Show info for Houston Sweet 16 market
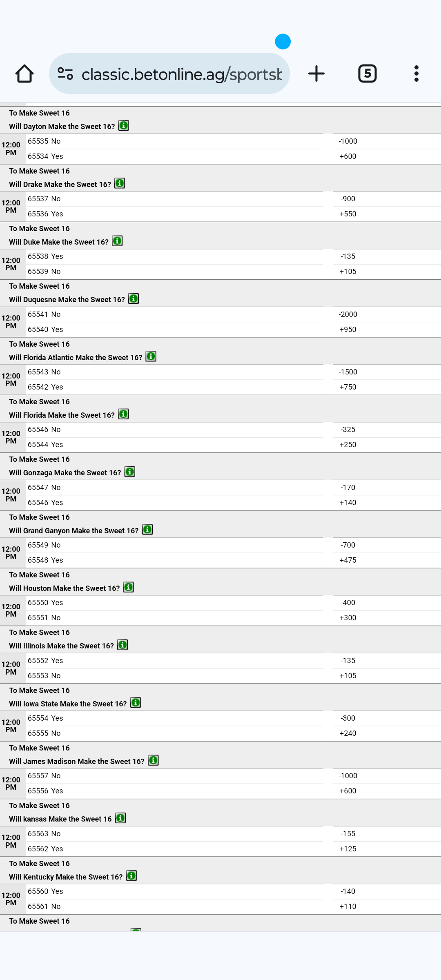 click(129, 588)
